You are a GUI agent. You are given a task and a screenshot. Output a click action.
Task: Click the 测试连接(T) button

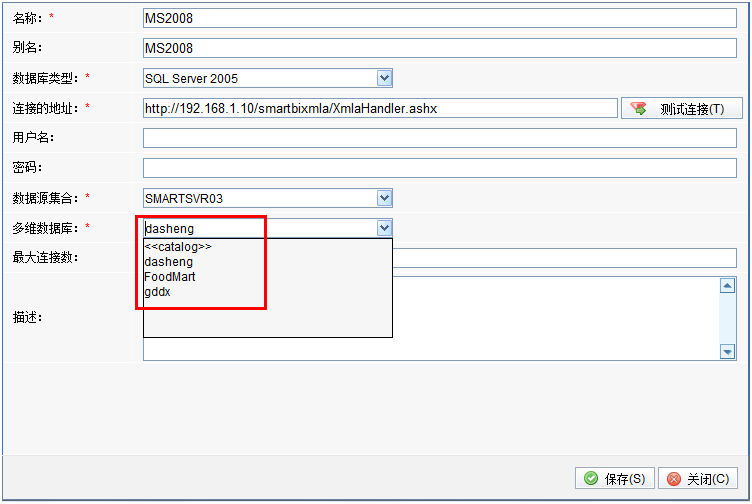pos(682,108)
